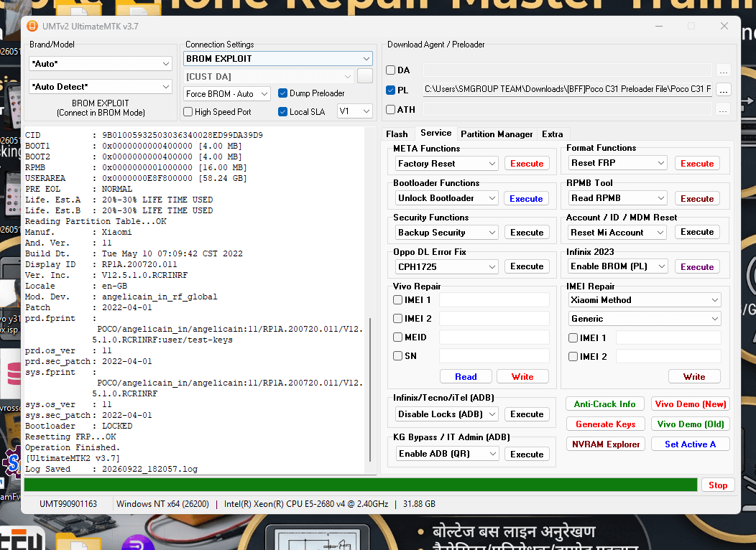Expand the Backup Security dropdown
Image resolution: width=756 pixels, height=550 pixels.
click(x=446, y=233)
